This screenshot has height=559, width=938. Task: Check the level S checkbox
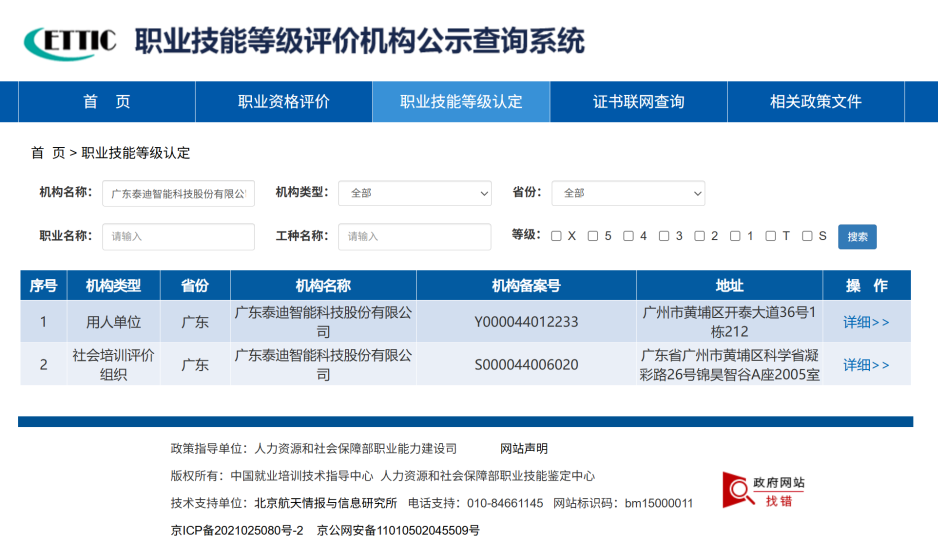pyautogui.click(x=807, y=236)
